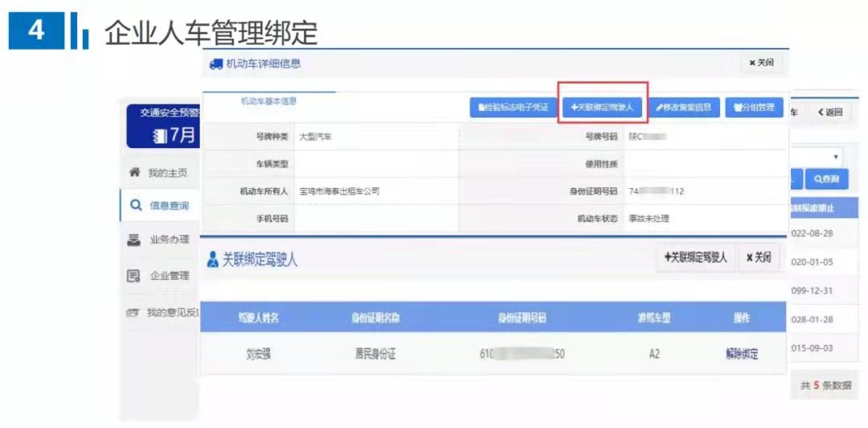Click 修改备案信息 button
Screen dimensions: 868x428
pyautogui.click(x=684, y=108)
